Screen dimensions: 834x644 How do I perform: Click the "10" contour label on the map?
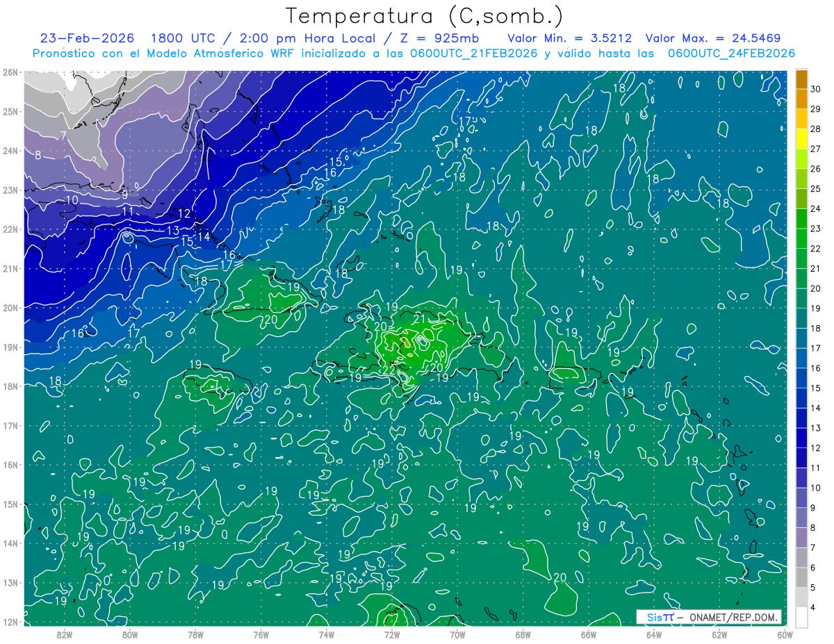(x=72, y=200)
